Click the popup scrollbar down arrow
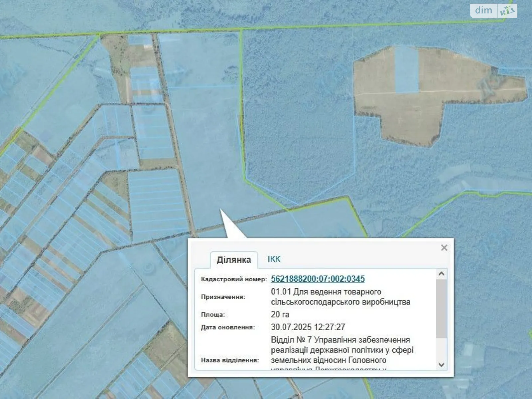 tap(442, 364)
